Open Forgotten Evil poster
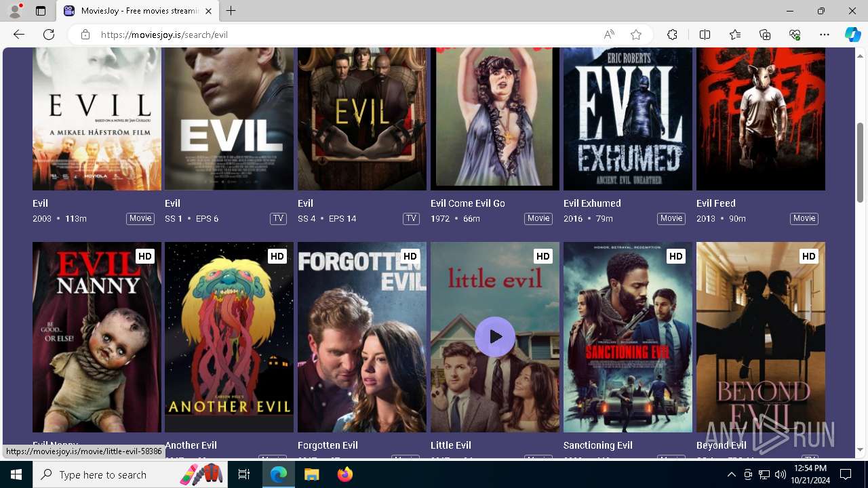The height and width of the screenshot is (488, 868). [362, 337]
